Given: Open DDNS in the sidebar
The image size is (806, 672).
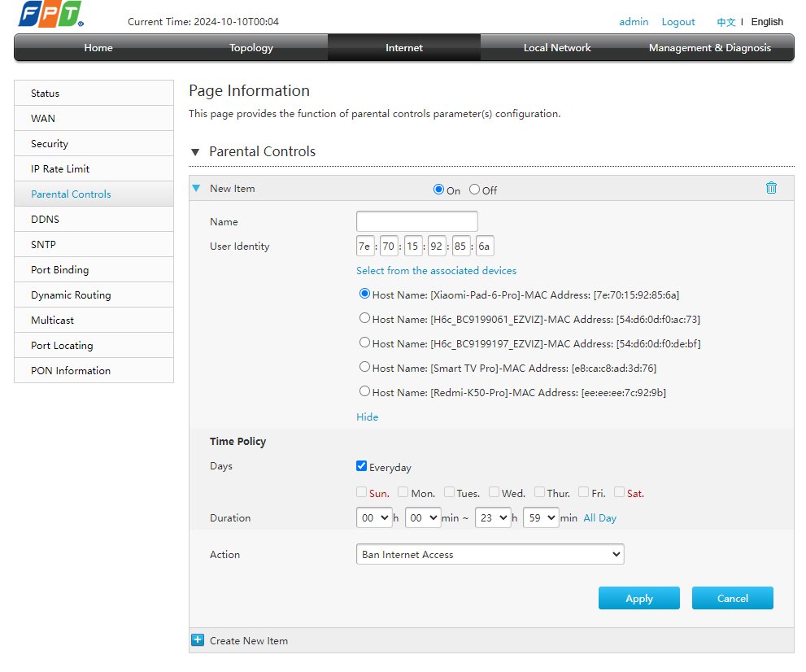Looking at the screenshot, I should point(94,219).
